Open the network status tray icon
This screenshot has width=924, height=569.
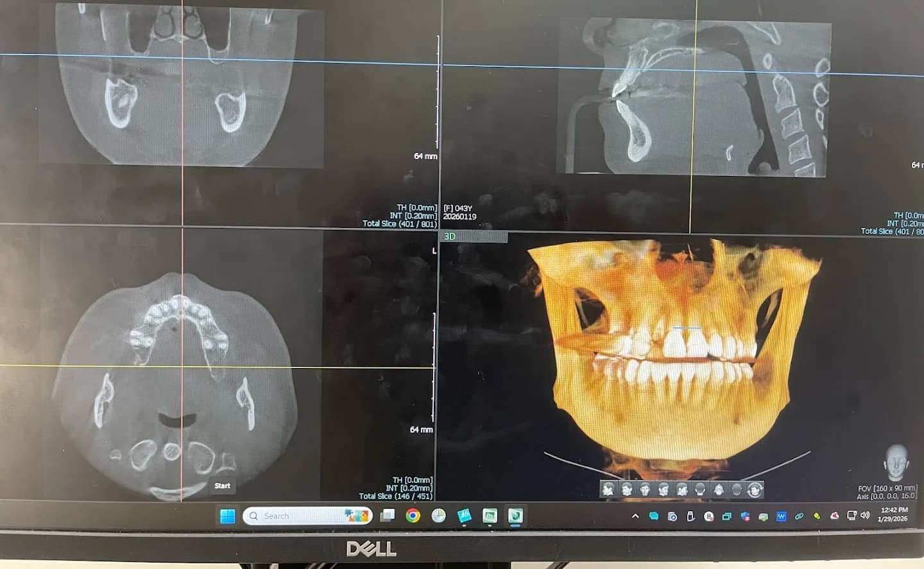(851, 516)
